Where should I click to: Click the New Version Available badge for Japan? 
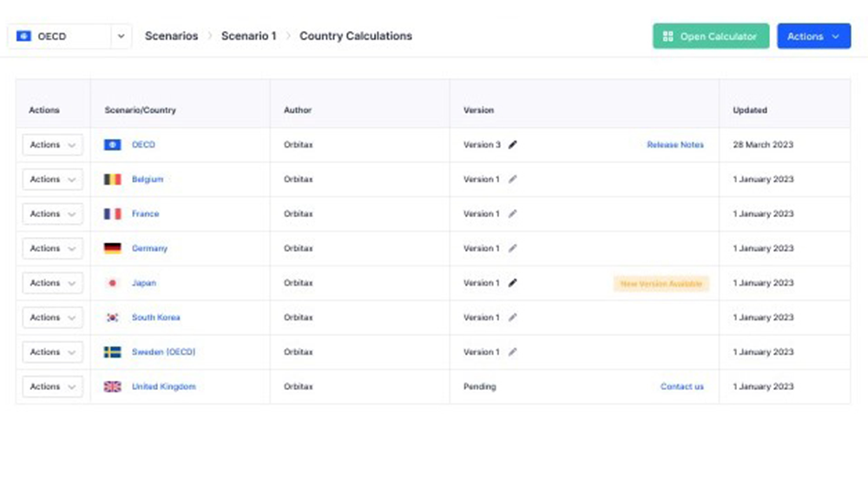(661, 284)
